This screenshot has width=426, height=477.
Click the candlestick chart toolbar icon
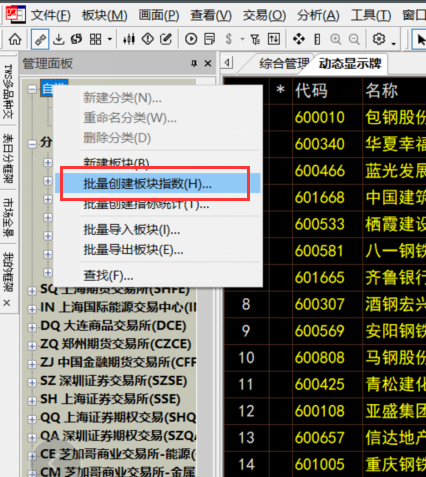(x=129, y=39)
